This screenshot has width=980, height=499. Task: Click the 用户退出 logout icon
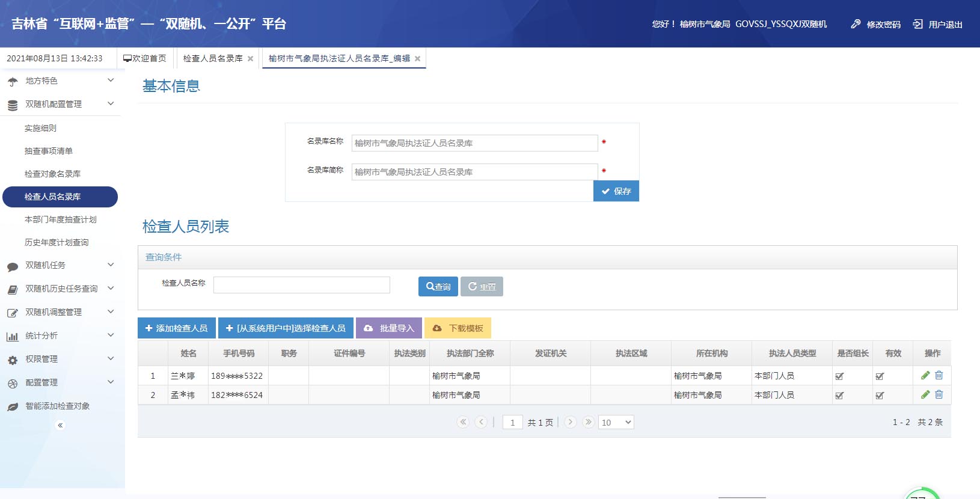pyautogui.click(x=917, y=24)
